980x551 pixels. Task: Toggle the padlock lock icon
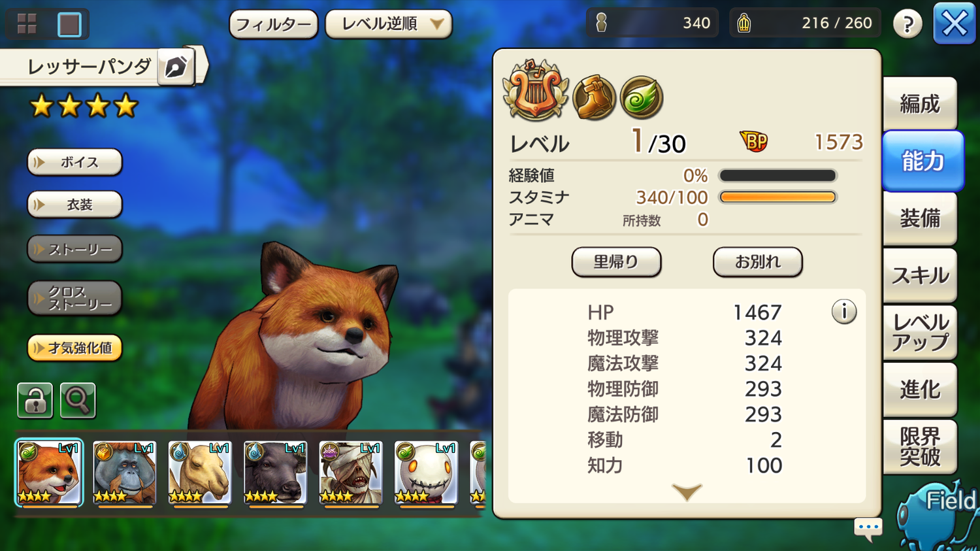(x=35, y=400)
